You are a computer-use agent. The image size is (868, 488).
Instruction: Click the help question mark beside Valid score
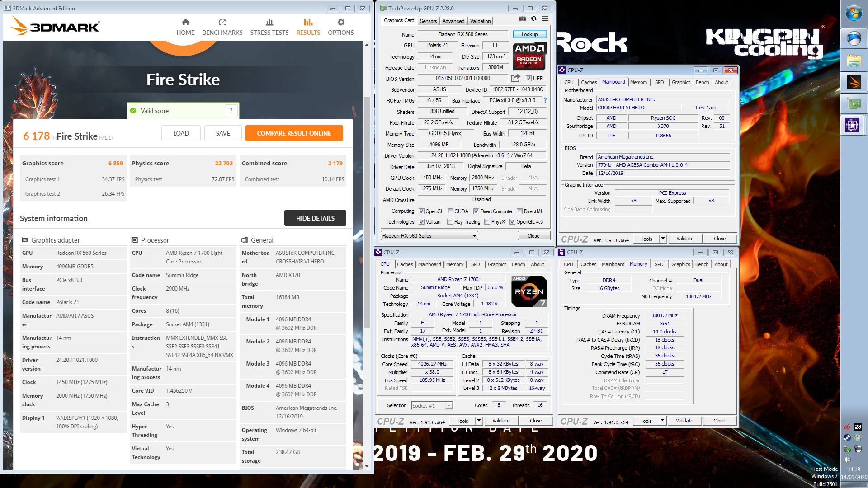[x=231, y=111]
